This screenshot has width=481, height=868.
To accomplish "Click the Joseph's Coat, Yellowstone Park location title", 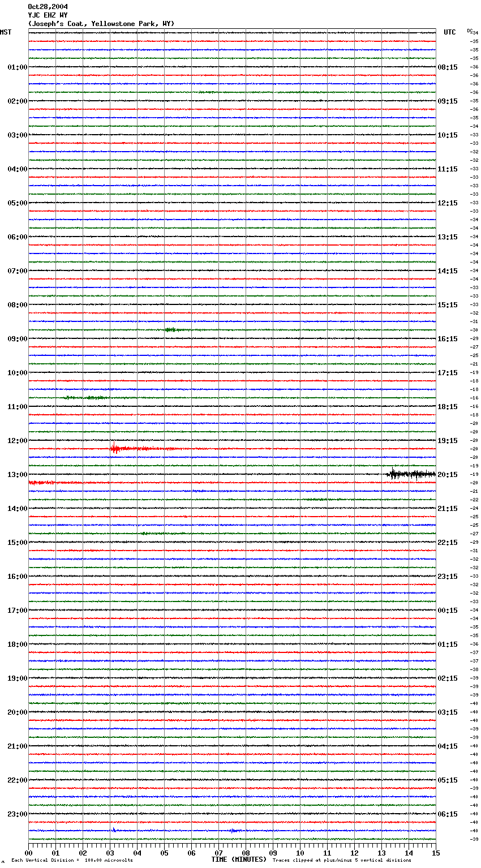I will coord(101,24).
